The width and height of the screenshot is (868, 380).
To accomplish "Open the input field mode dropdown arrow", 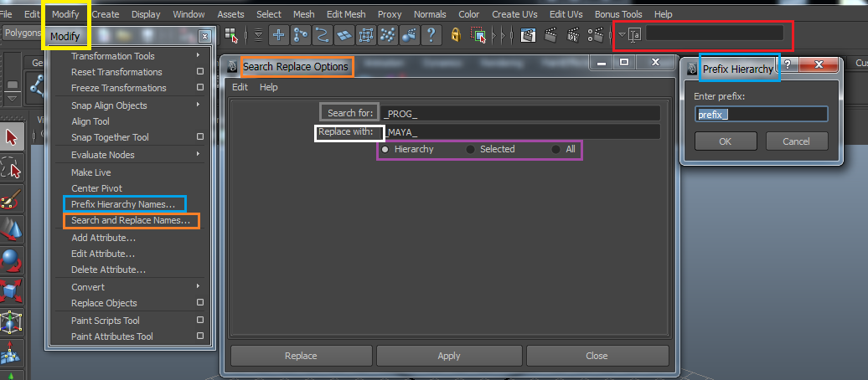I will [x=621, y=35].
